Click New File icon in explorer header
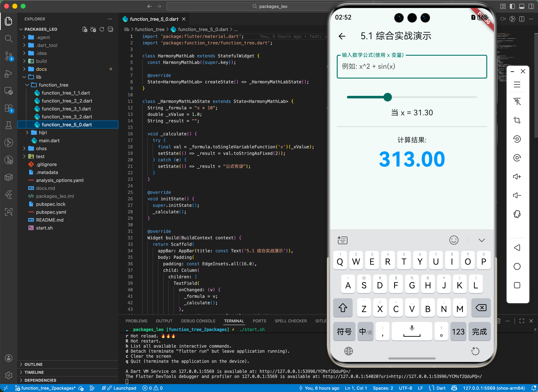538x392 pixels. click(85, 29)
